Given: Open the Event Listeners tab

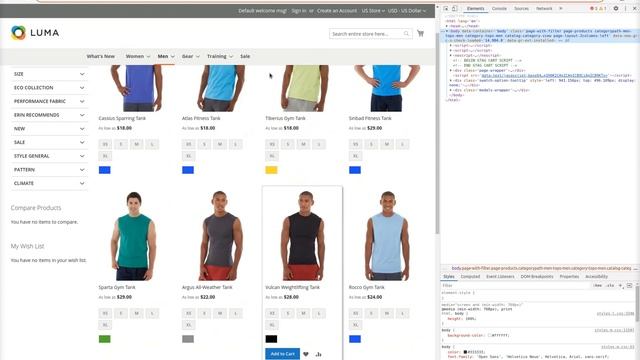Looking at the screenshot, I should tap(500, 277).
